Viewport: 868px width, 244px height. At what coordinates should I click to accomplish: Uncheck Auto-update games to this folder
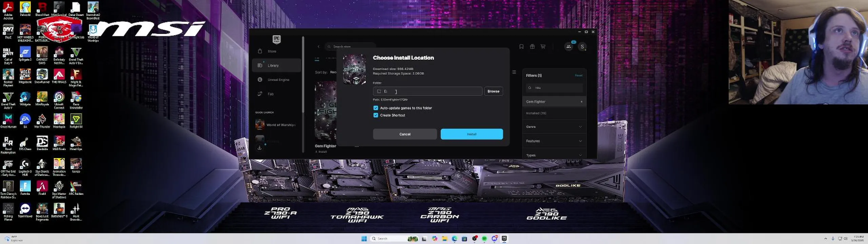pos(376,108)
